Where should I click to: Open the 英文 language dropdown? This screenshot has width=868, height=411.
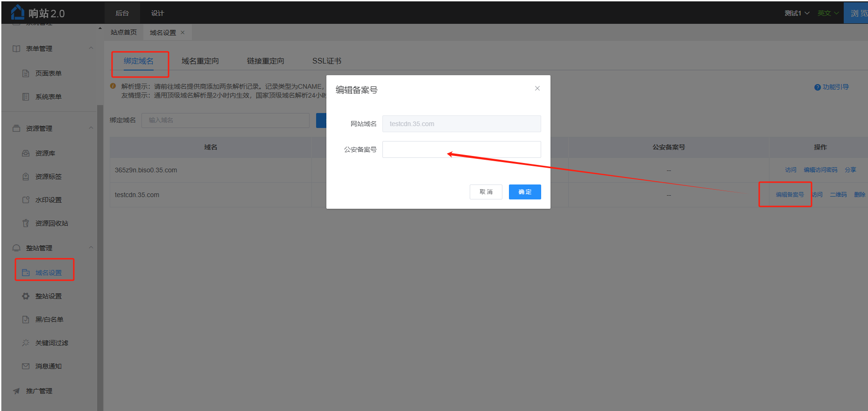[828, 13]
